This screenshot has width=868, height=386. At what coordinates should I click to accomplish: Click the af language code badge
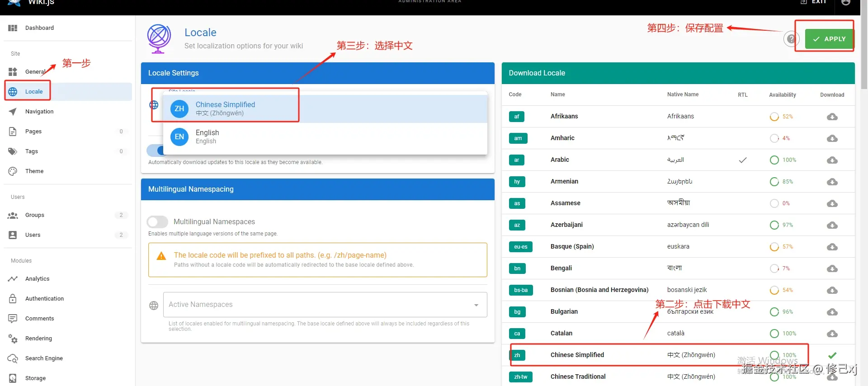(517, 117)
